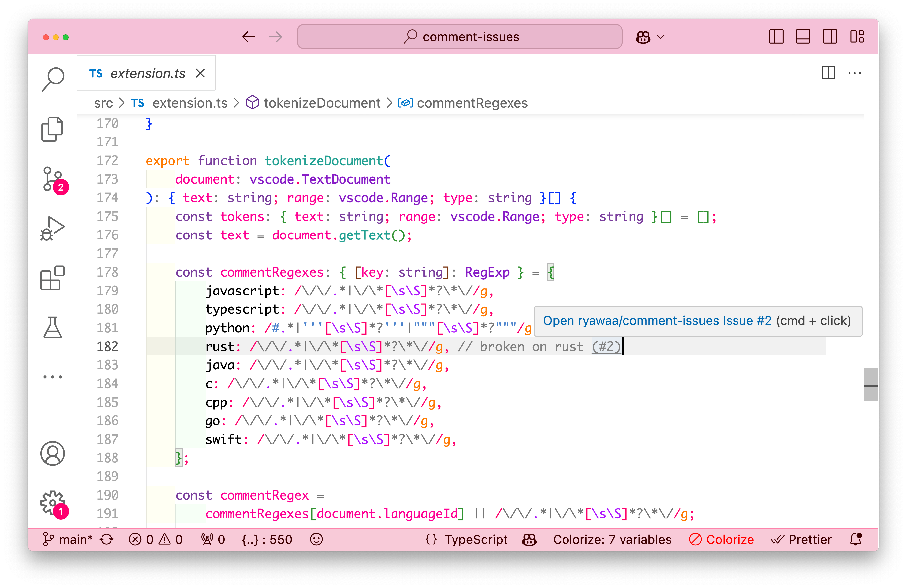This screenshot has width=907, height=588.
Task: Toggle the red Colorize status button
Action: click(x=721, y=540)
